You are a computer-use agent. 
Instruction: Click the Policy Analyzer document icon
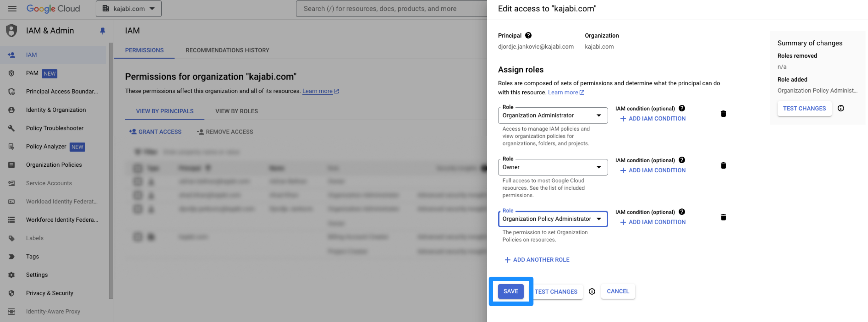pos(11,147)
